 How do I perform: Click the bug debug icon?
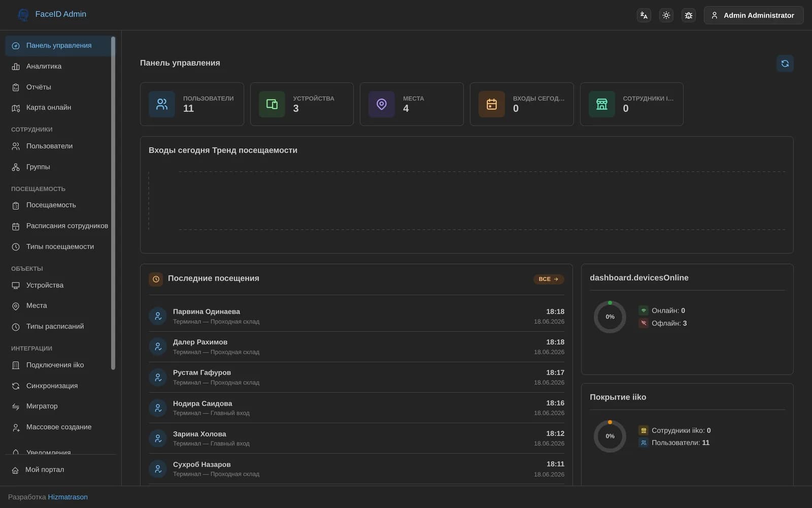(689, 15)
